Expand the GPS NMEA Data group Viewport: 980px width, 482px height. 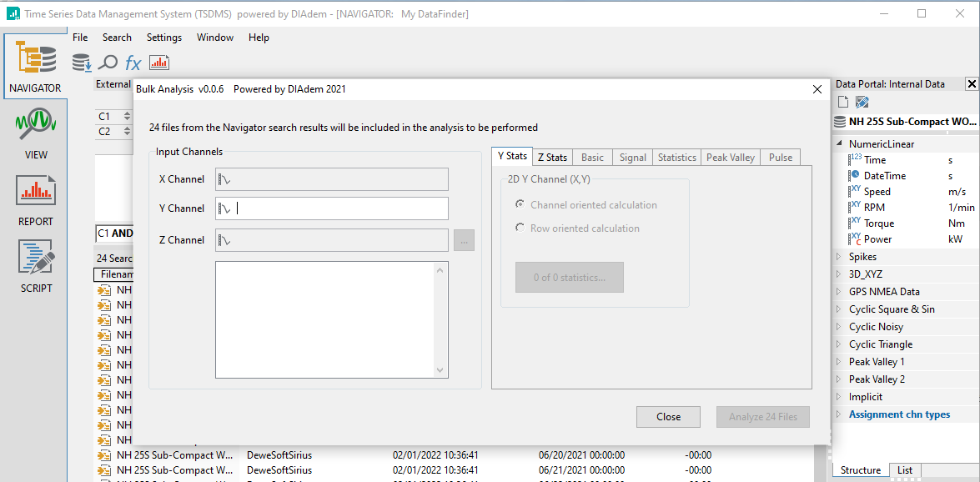tap(839, 292)
